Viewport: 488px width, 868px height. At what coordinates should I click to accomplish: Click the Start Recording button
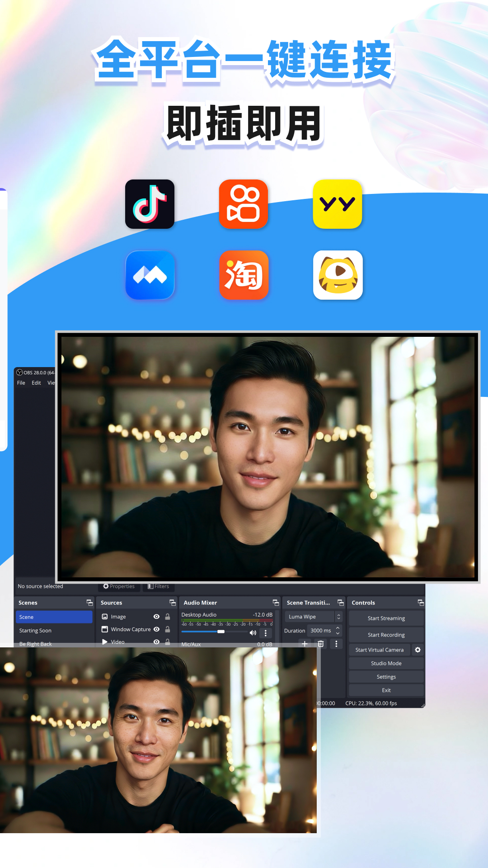click(x=386, y=635)
